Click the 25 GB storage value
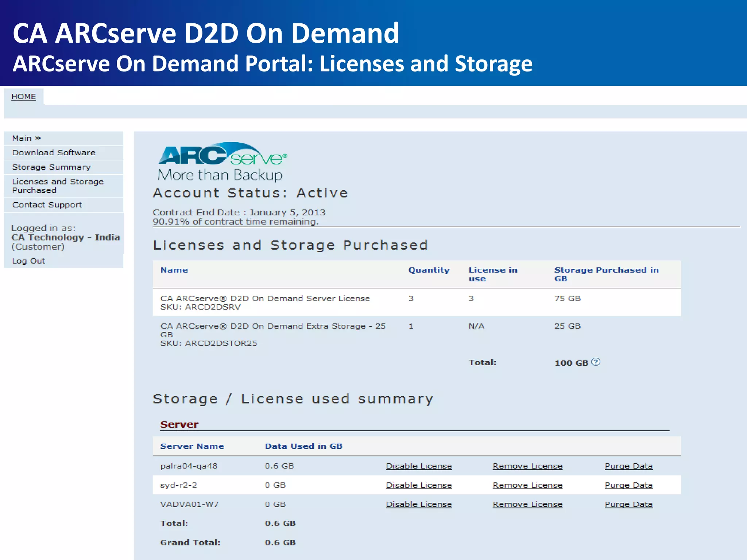 click(x=567, y=326)
